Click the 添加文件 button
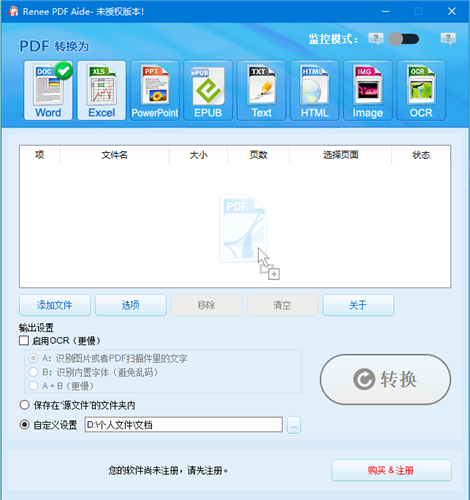This screenshot has width=470, height=500. [55, 305]
